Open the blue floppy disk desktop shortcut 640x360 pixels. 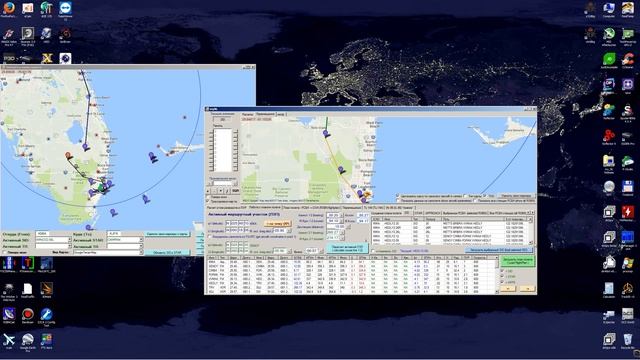pos(628,188)
